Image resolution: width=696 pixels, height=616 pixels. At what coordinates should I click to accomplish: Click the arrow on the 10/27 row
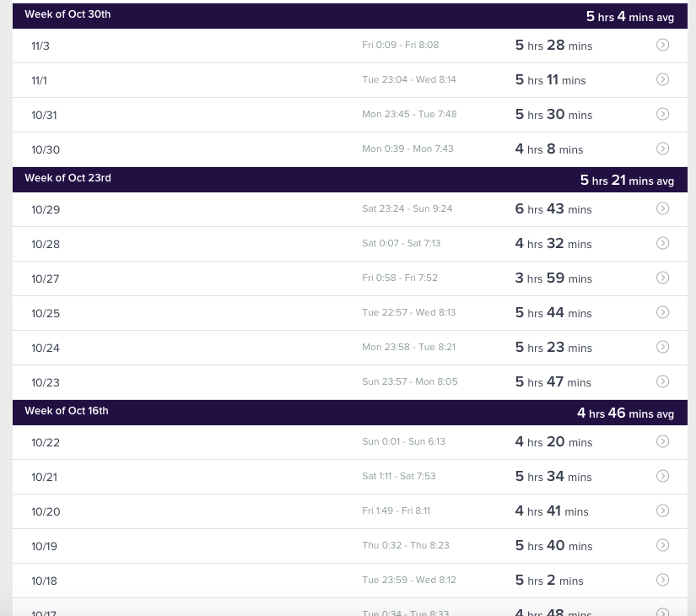pos(662,278)
